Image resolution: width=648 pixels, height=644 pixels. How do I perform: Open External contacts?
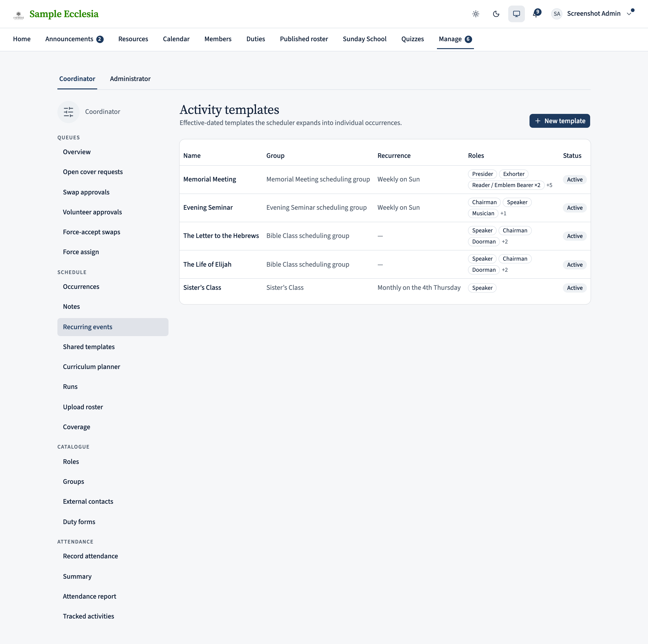113,501
